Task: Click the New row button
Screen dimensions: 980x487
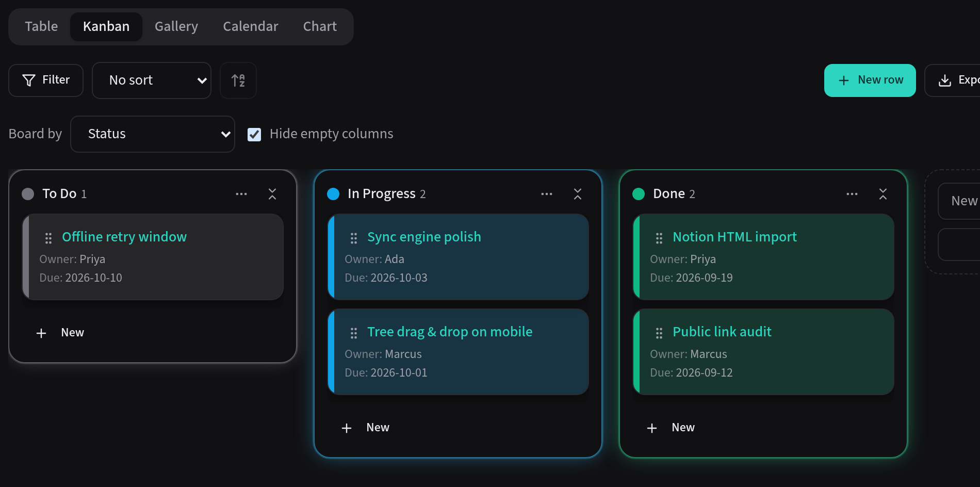Action: (x=870, y=80)
